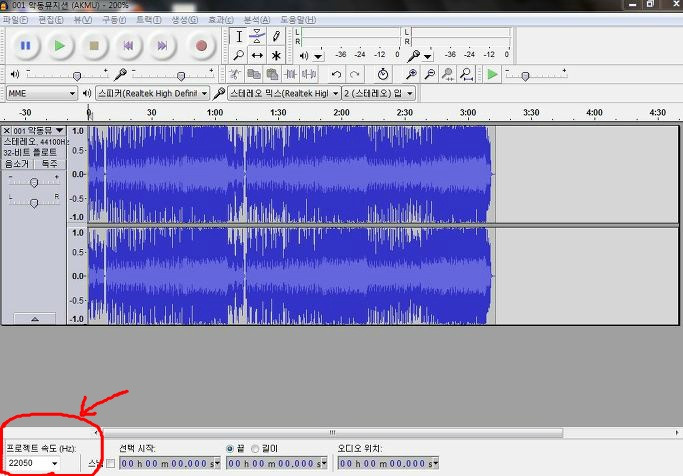Skip to end of the track
The image size is (683, 476).
(x=162, y=46)
